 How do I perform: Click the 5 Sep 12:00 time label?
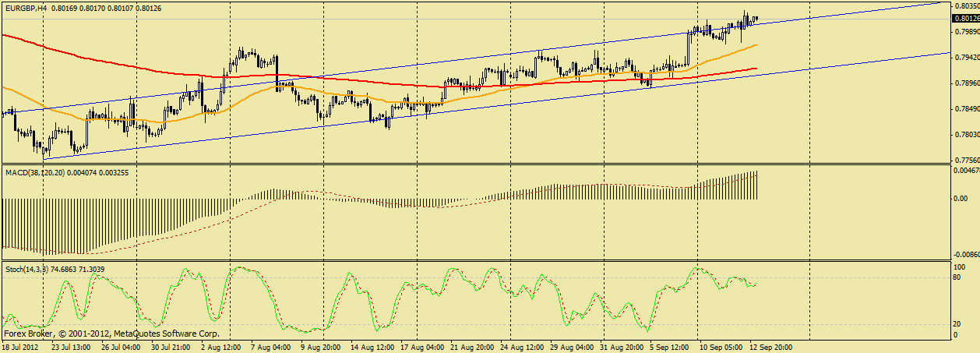(x=671, y=347)
